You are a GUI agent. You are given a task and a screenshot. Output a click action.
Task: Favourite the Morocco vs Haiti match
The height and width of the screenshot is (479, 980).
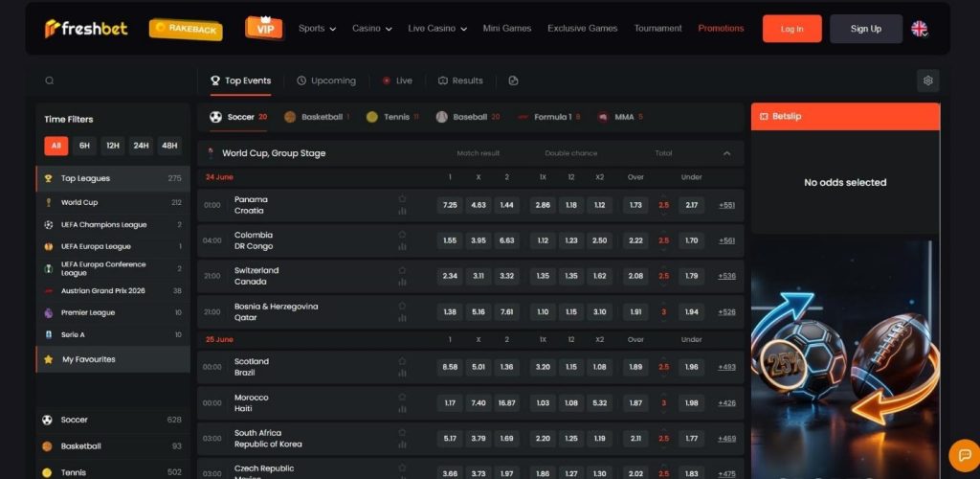[402, 397]
